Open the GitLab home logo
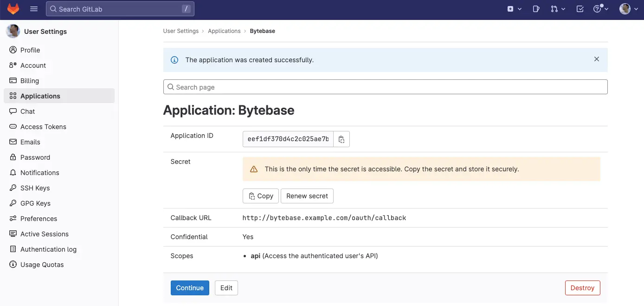 [x=13, y=9]
